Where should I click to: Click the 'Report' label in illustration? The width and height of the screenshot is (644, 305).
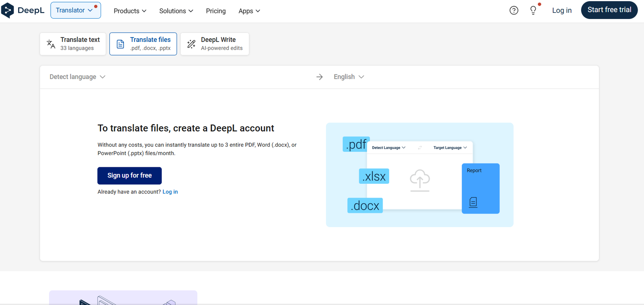pos(474,170)
